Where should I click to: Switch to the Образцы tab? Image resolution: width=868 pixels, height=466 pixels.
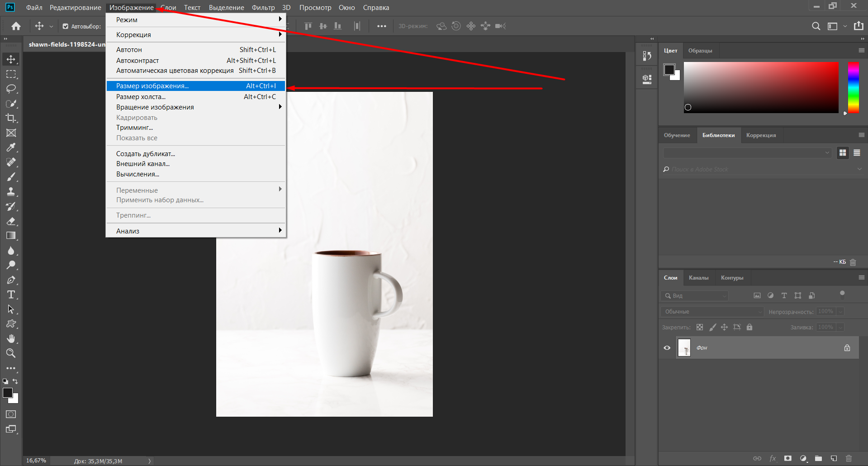click(x=700, y=51)
